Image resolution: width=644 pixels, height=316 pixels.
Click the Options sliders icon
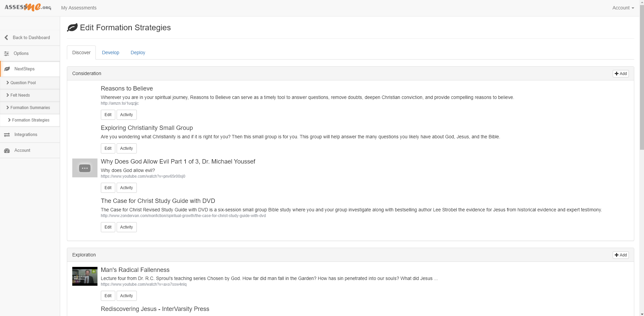click(x=7, y=54)
